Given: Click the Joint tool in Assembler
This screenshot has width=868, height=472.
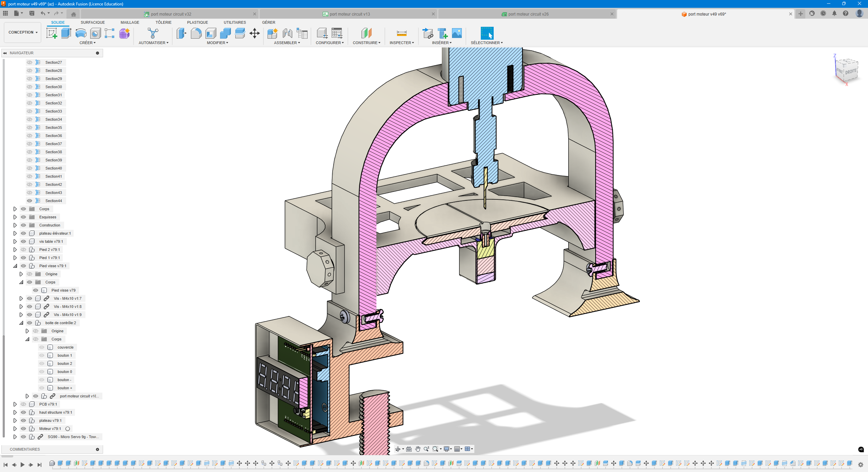Looking at the screenshot, I should (287, 33).
